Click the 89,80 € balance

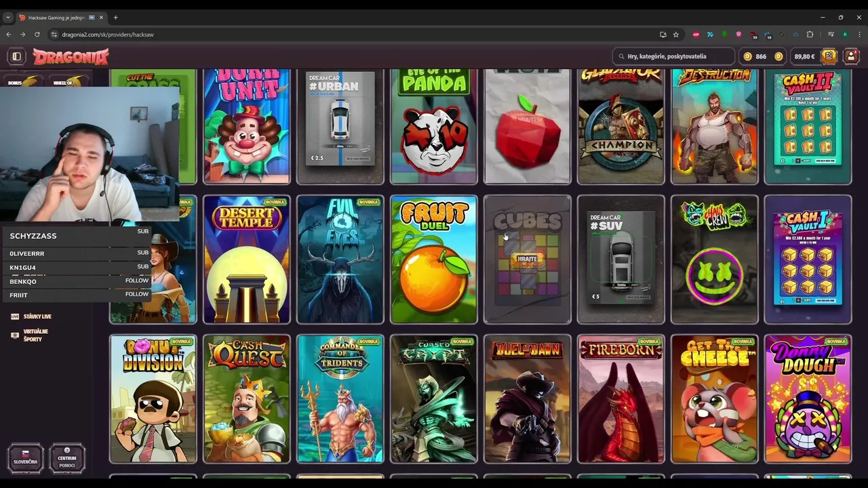coord(804,56)
